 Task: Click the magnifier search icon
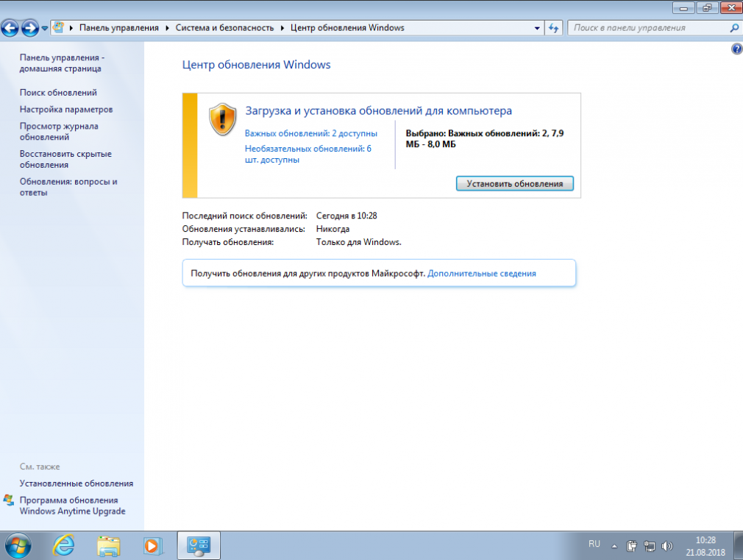coord(734,28)
